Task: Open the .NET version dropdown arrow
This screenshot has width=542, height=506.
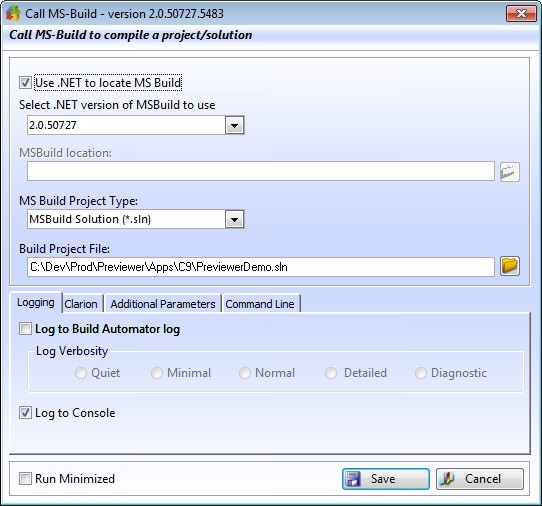Action: tap(234, 125)
